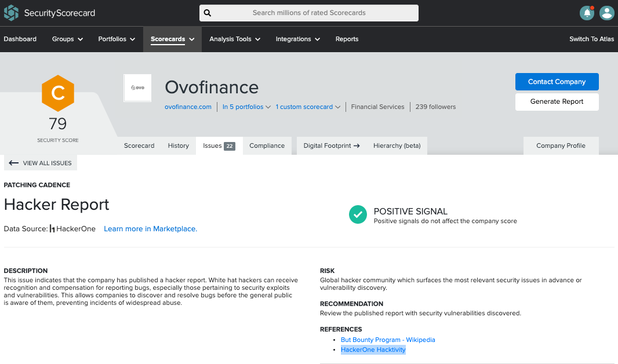Viewport: 618px width, 364px height.
Task: Switch to the Scorecard tab
Action: point(139,145)
